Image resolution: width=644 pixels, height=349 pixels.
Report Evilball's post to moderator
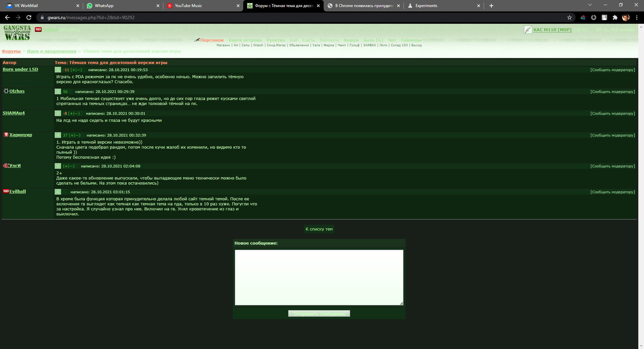[x=613, y=192]
